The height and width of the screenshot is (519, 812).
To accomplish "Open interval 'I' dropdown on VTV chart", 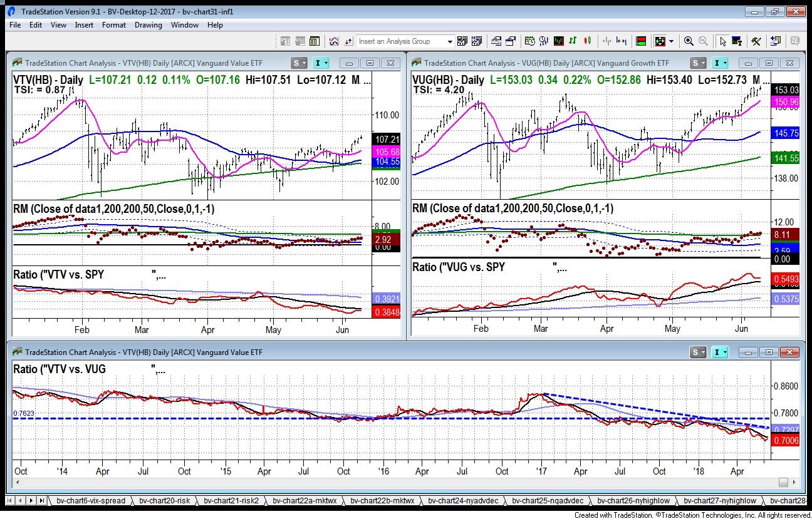I will pyautogui.click(x=327, y=63).
